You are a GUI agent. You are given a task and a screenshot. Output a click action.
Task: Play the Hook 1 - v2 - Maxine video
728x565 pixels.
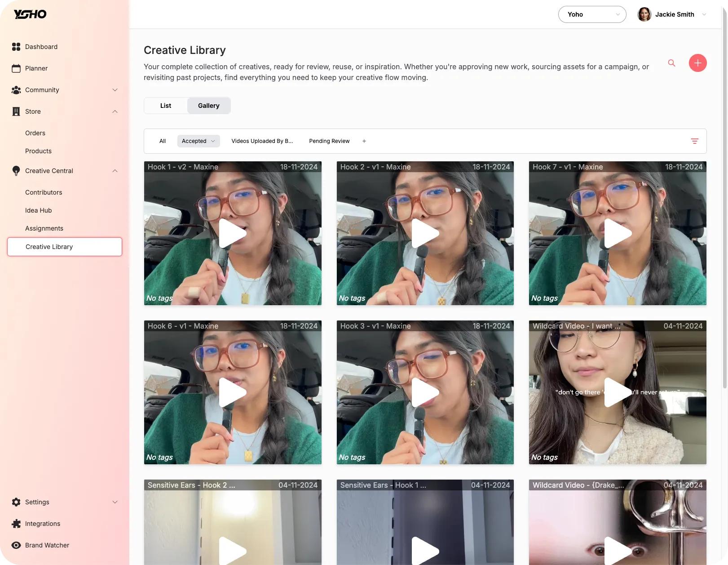[x=233, y=233]
